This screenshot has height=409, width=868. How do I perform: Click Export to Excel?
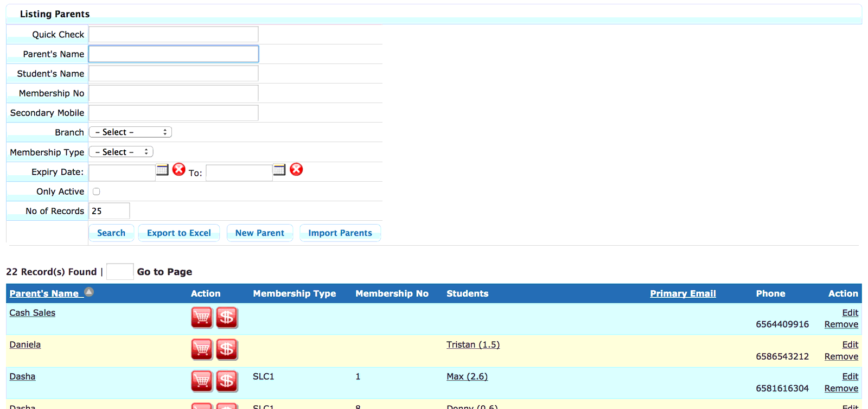click(x=179, y=233)
